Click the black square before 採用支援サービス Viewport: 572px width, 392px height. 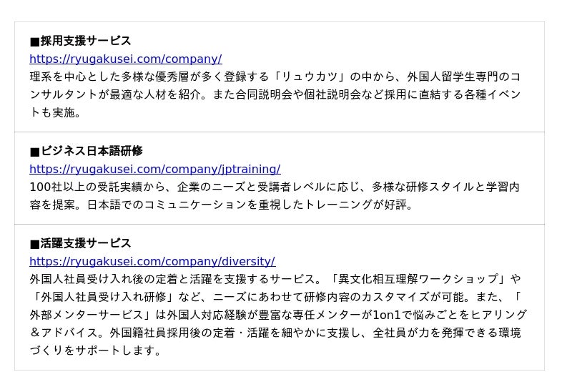34,41
